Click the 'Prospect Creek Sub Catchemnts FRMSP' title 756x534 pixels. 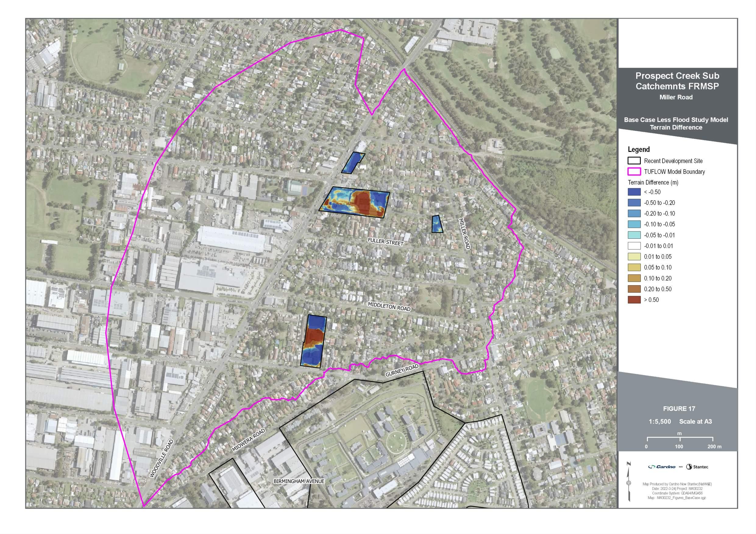click(677, 81)
